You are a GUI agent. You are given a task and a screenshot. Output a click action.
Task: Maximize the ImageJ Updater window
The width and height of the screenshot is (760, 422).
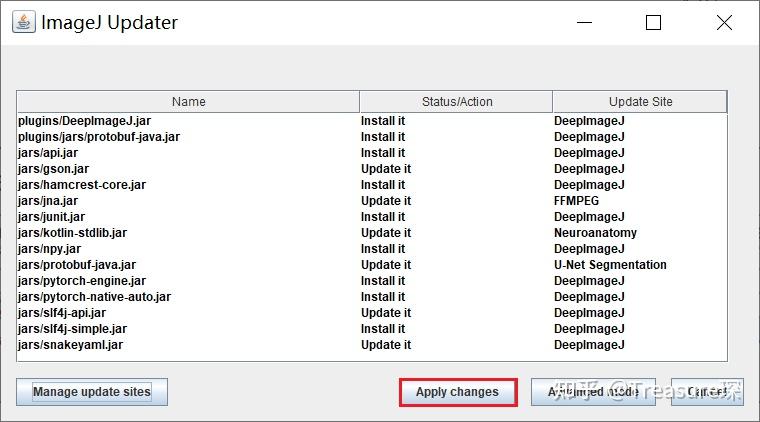tap(653, 22)
